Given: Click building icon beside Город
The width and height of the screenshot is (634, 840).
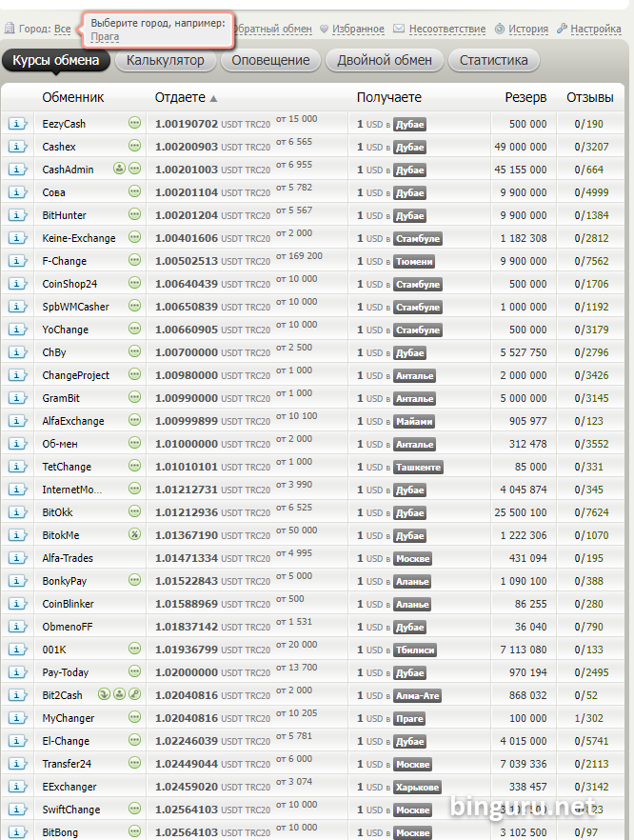Looking at the screenshot, I should pos(10,28).
